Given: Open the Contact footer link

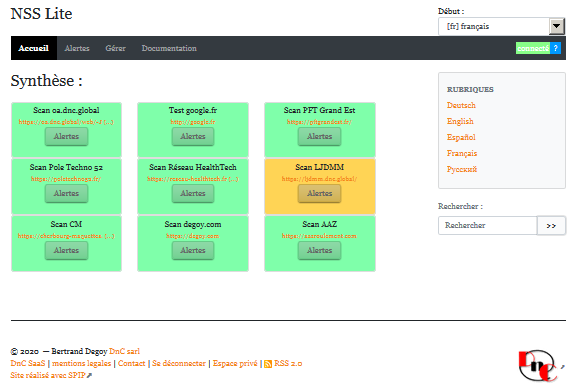Looking at the screenshot, I should tap(131, 363).
